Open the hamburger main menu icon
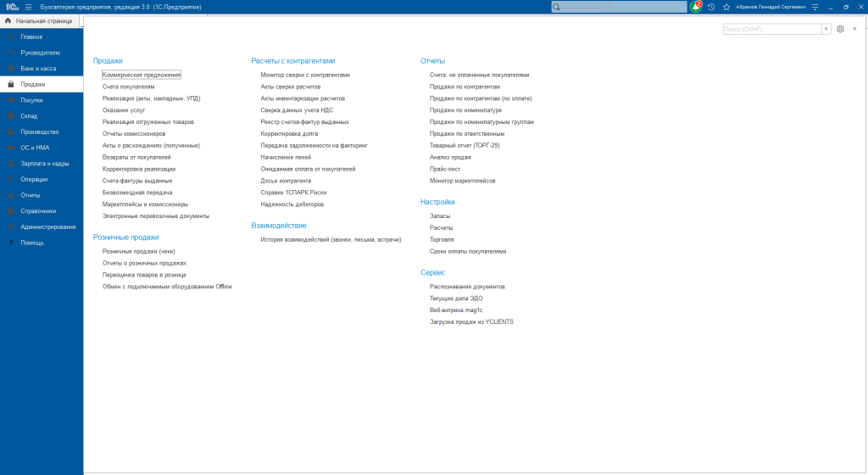 pyautogui.click(x=28, y=7)
